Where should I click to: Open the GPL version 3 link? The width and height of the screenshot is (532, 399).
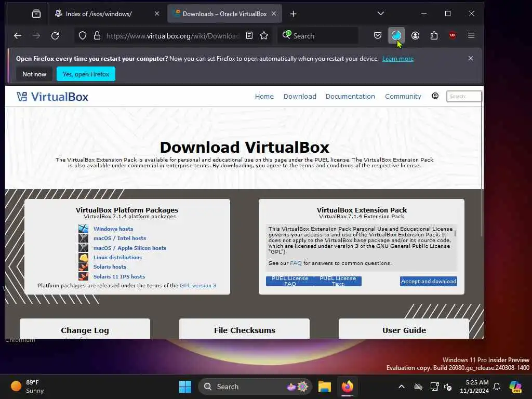tap(198, 285)
